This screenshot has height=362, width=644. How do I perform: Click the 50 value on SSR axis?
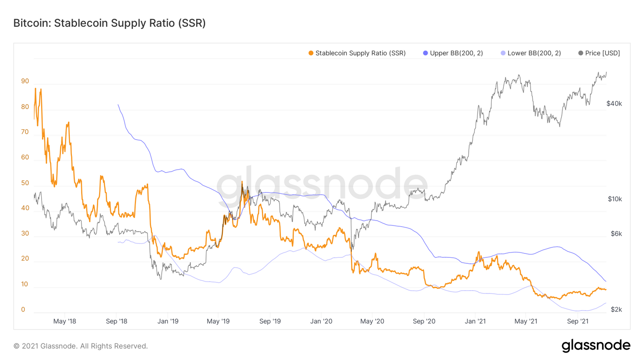[25, 183]
